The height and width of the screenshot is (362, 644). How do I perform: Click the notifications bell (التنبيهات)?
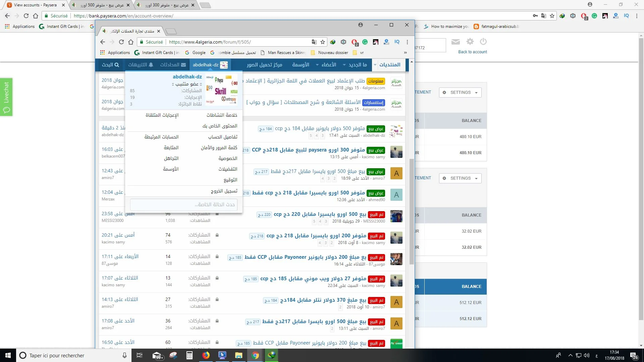coord(141,65)
